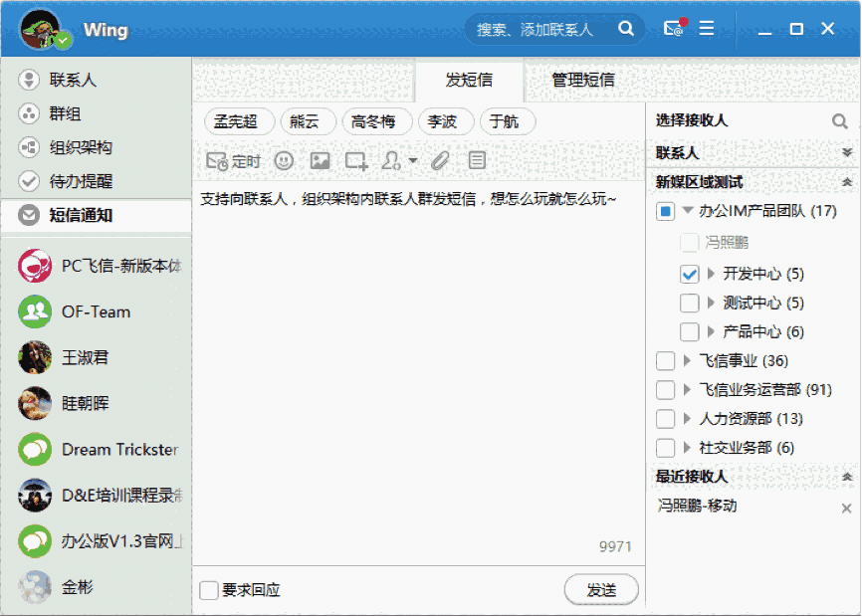This screenshot has height=616, width=862.
Task: Open the hamburger main menu
Action: (x=707, y=29)
